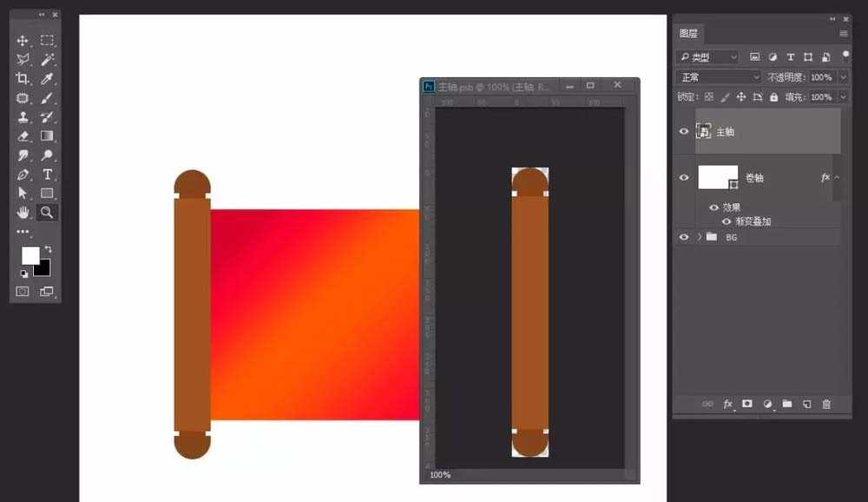Collapse the 卷轴 layer effects list
This screenshot has height=502, width=868.
836,177
